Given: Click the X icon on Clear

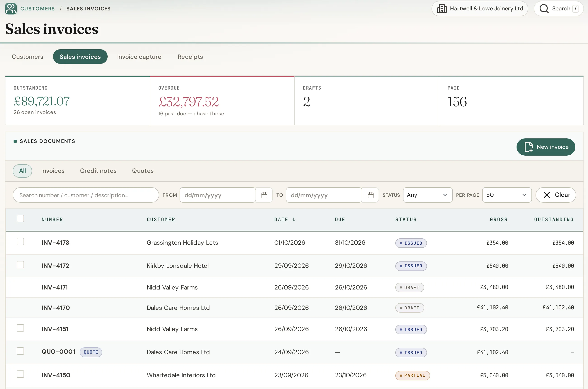Looking at the screenshot, I should 547,195.
